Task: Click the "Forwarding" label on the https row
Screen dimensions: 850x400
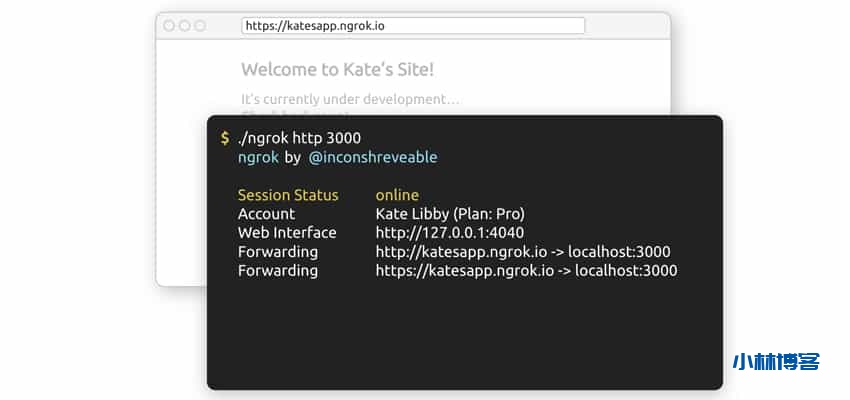Action: [x=278, y=271]
